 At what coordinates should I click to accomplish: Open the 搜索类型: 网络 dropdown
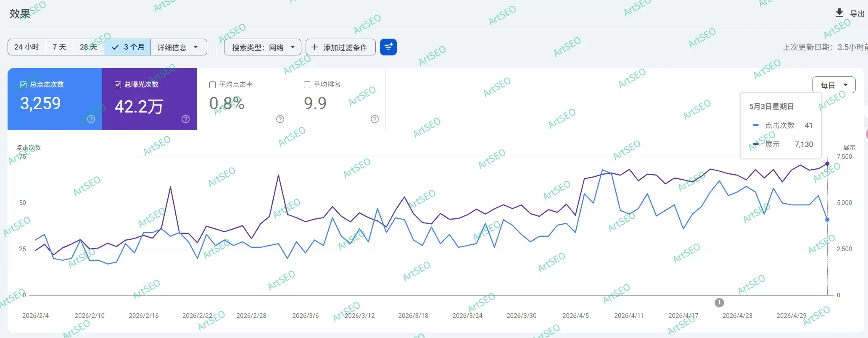pos(263,47)
